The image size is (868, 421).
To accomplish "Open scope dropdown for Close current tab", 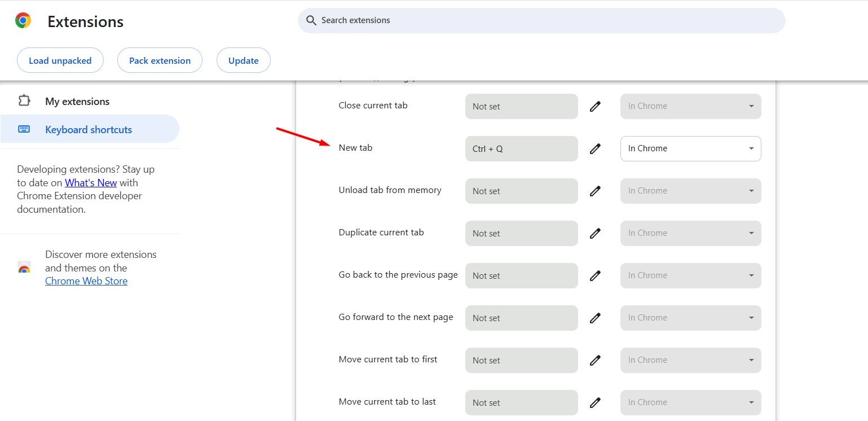I will pyautogui.click(x=690, y=106).
